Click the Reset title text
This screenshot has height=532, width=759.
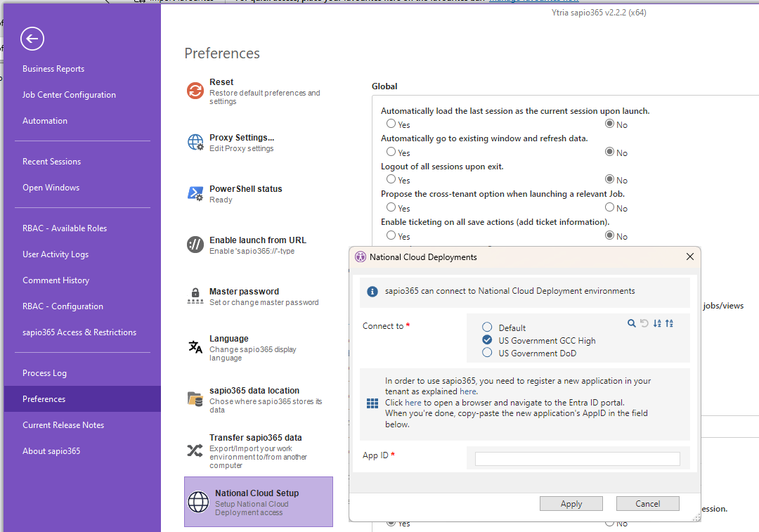pyautogui.click(x=221, y=82)
